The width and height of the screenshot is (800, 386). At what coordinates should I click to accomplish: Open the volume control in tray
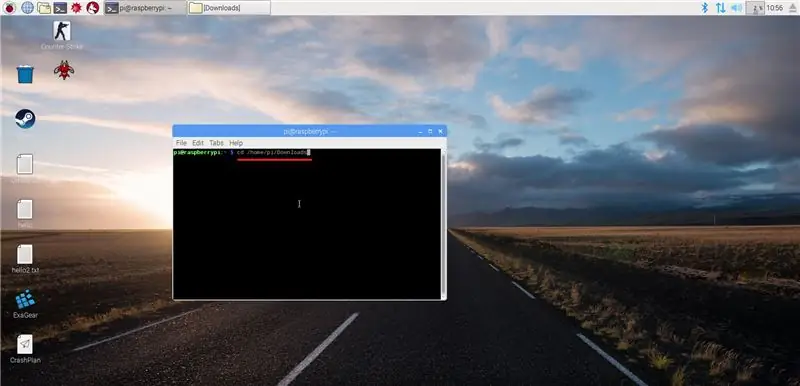coord(736,8)
